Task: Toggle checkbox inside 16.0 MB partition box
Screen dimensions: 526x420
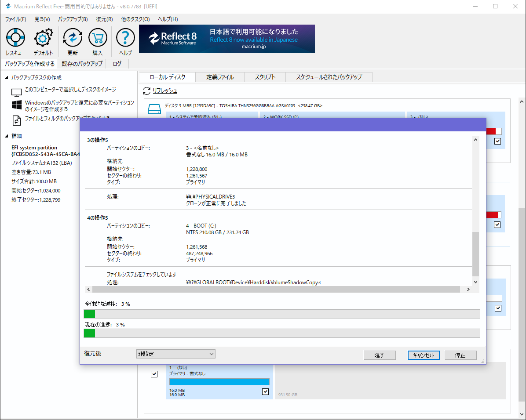Action: click(265, 391)
